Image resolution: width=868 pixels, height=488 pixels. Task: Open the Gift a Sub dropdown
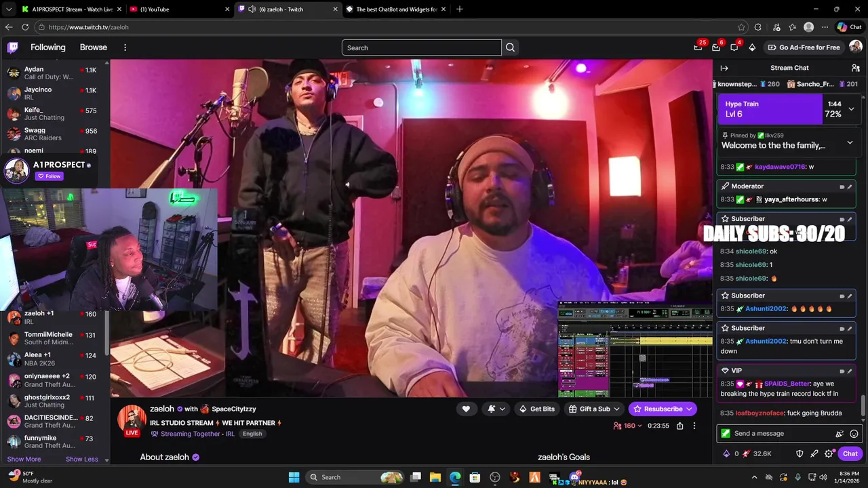click(594, 409)
